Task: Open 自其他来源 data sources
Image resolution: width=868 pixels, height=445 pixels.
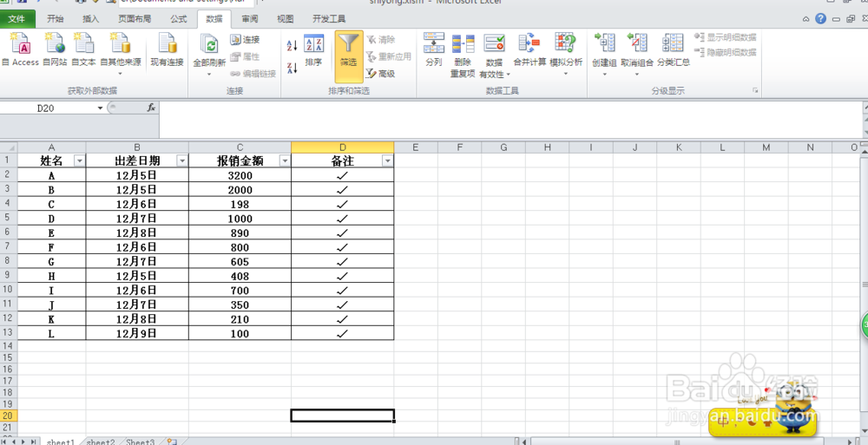Action: (120, 54)
